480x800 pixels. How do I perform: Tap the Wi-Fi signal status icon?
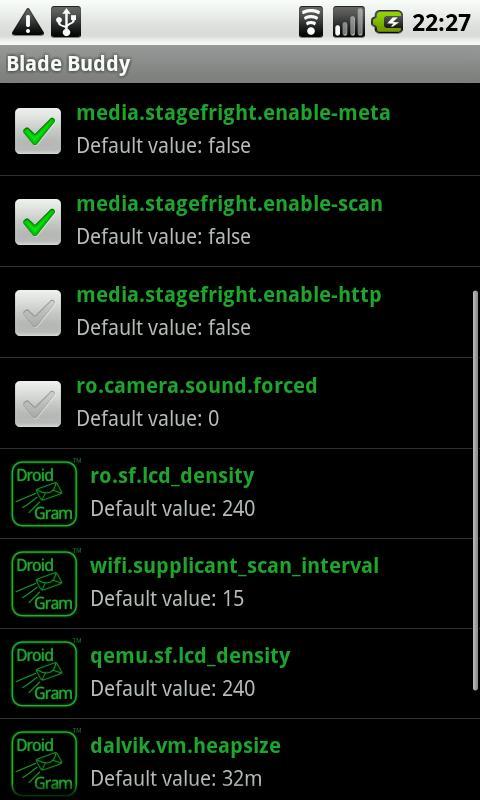click(311, 22)
